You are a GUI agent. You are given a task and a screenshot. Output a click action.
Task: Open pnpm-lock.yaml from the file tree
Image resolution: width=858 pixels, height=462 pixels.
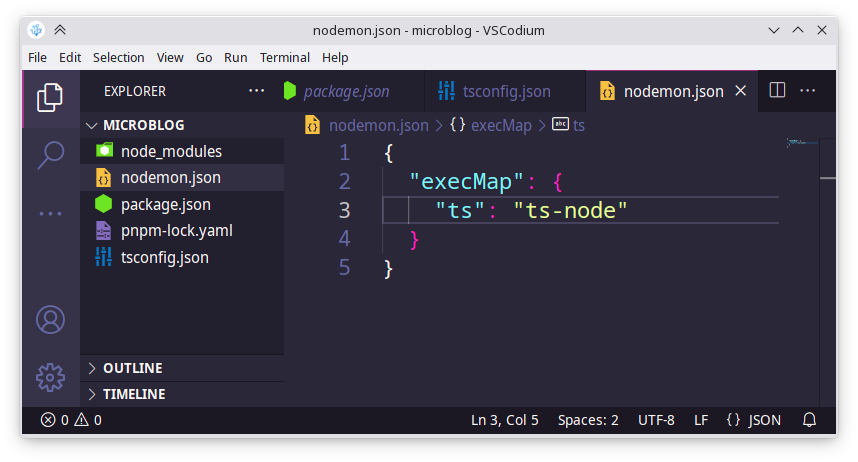(x=182, y=230)
